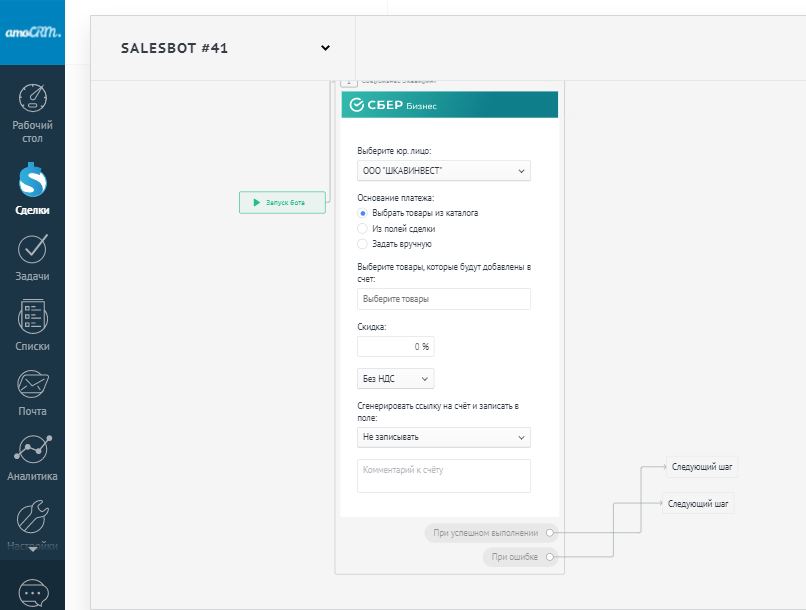Click connector circle next to При ошибке

click(x=549, y=557)
